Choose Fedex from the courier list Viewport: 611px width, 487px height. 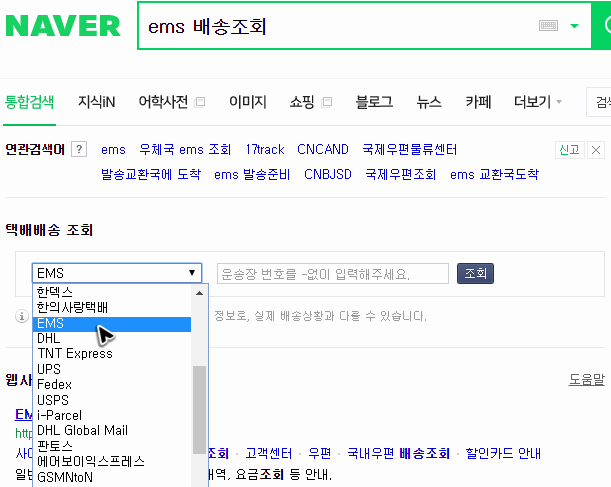(x=112, y=385)
